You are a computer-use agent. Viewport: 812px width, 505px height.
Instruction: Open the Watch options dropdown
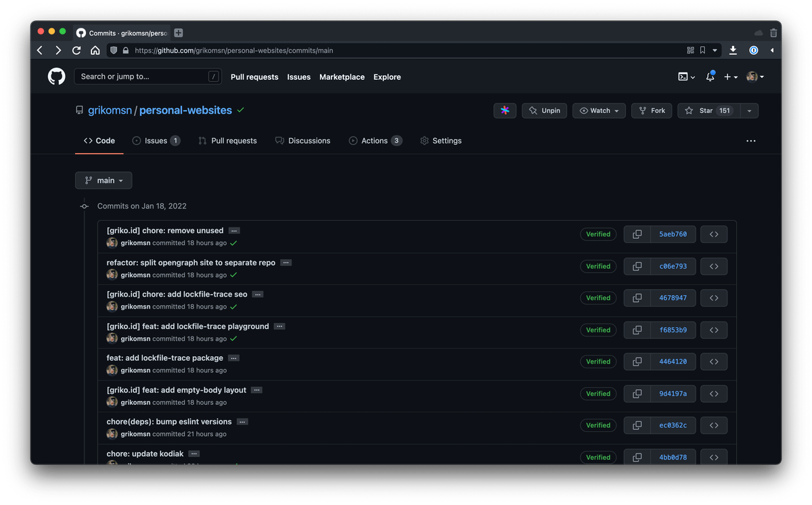[x=600, y=110]
